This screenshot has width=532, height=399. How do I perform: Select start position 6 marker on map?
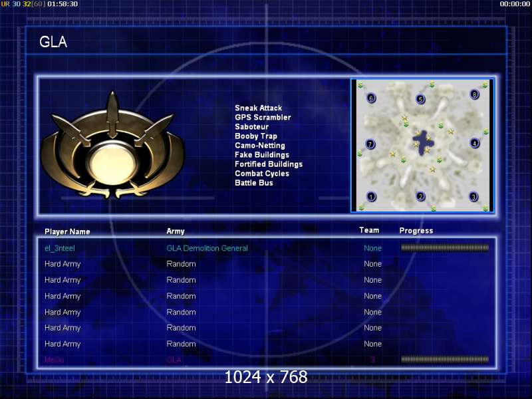pyautogui.click(x=371, y=98)
